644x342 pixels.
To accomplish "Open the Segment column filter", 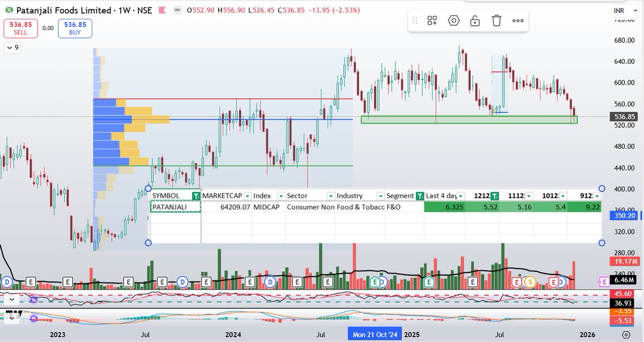I will (419, 196).
